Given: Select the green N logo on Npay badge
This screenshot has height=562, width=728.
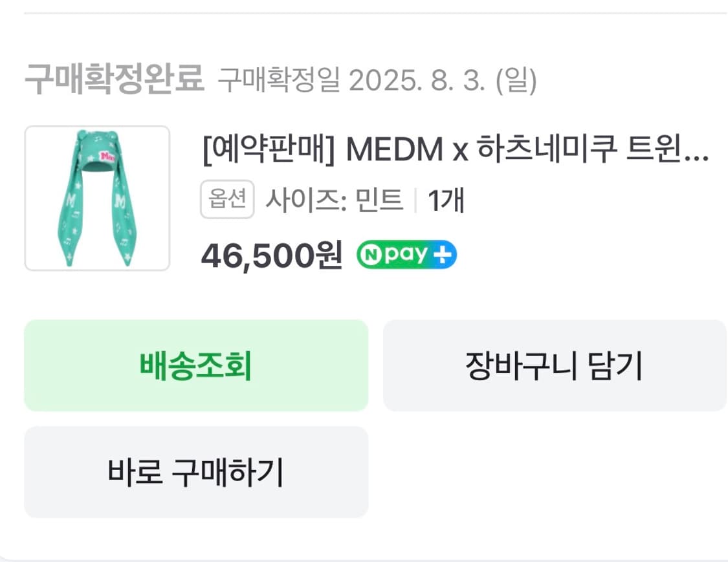Looking at the screenshot, I should (x=372, y=254).
